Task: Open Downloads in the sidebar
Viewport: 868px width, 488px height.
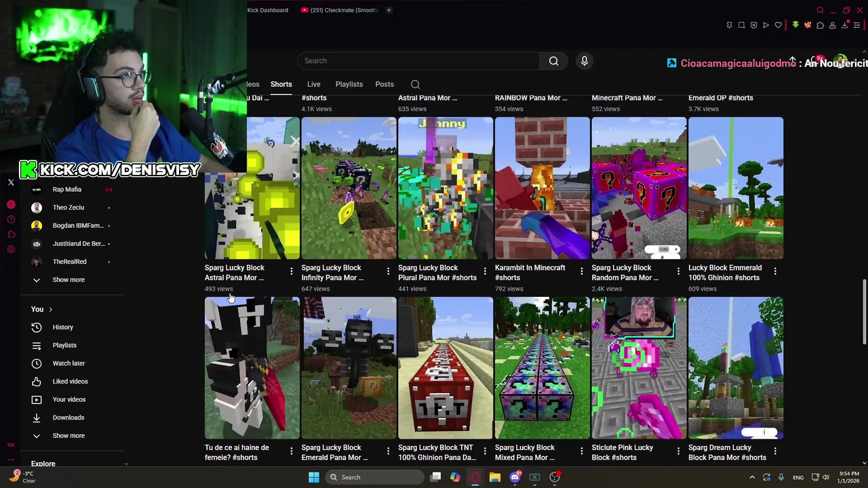Action: pyautogui.click(x=68, y=418)
